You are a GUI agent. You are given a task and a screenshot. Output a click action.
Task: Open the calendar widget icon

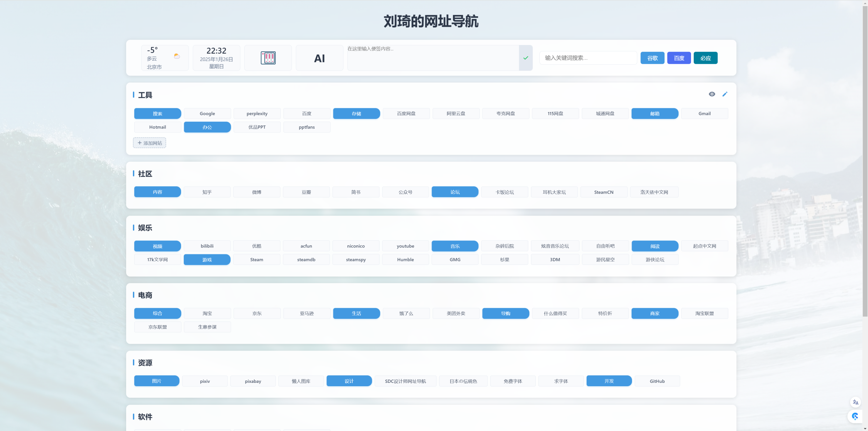click(268, 58)
